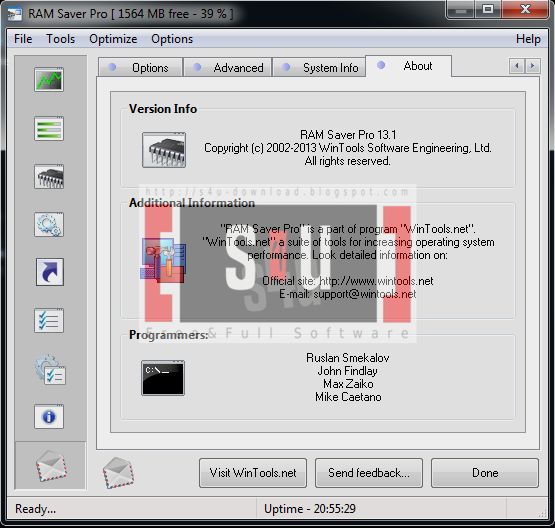Image resolution: width=555 pixels, height=528 pixels.
Task: Click the Ready... status bar text
Action: 35,509
